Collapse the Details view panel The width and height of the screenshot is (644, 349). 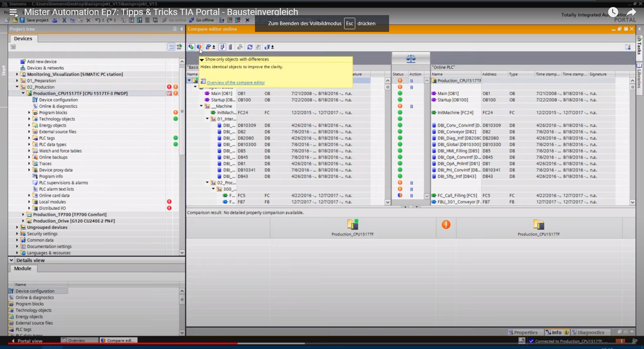11,260
